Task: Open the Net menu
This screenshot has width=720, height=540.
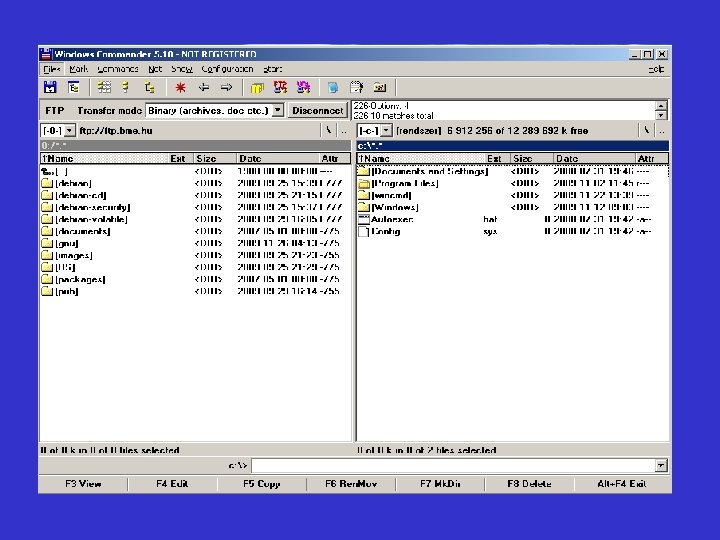Action: pos(155,69)
